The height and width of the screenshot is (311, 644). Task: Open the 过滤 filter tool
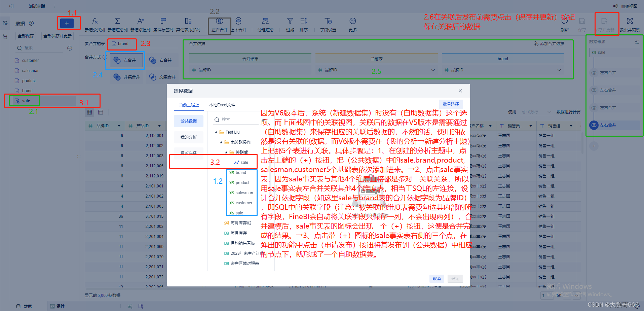290,26
